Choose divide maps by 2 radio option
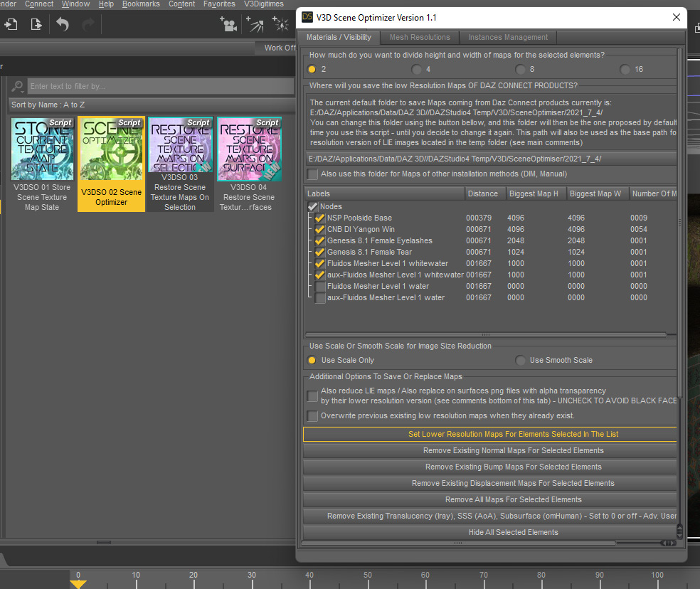The height and width of the screenshot is (589, 700). 312,69
